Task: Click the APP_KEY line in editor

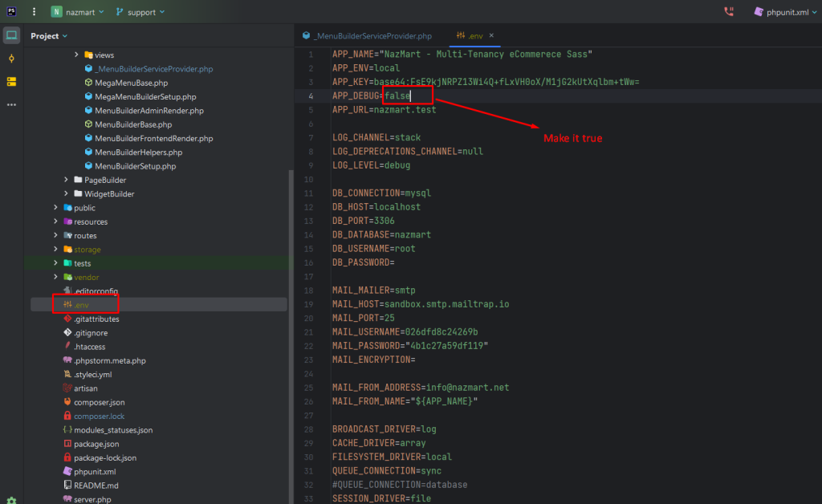Action: click(x=486, y=82)
